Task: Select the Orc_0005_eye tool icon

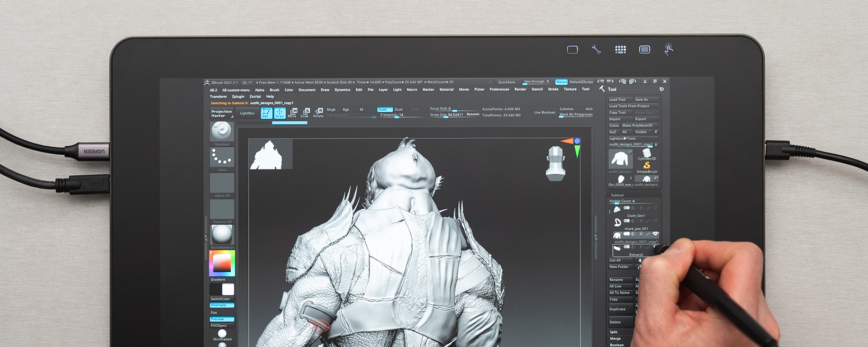Action: coord(620,180)
